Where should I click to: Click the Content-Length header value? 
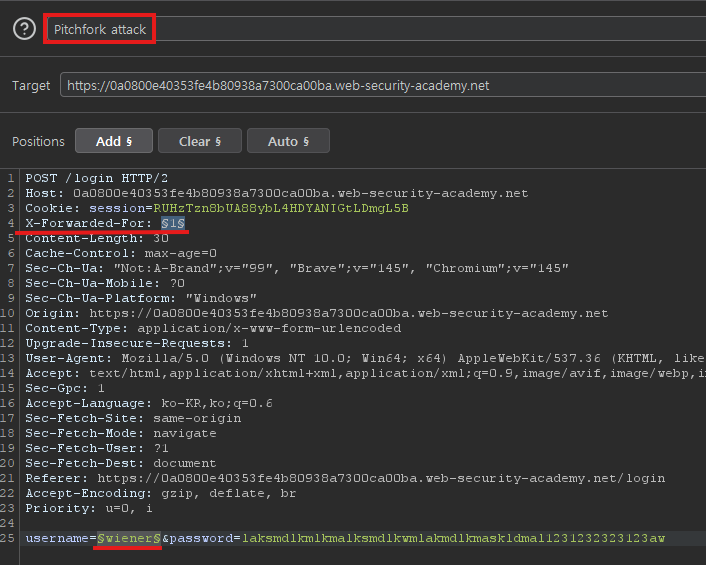(160, 237)
